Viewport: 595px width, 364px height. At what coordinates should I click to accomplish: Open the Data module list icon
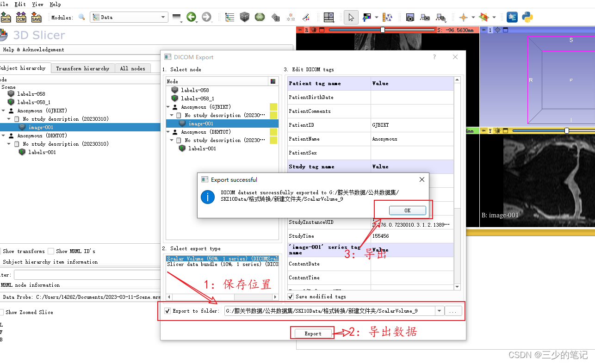coord(230,17)
